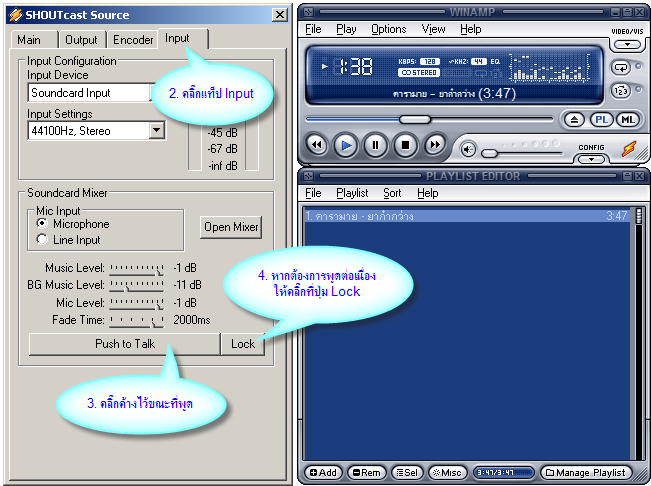Switch to the Encoder tab

pos(133,40)
